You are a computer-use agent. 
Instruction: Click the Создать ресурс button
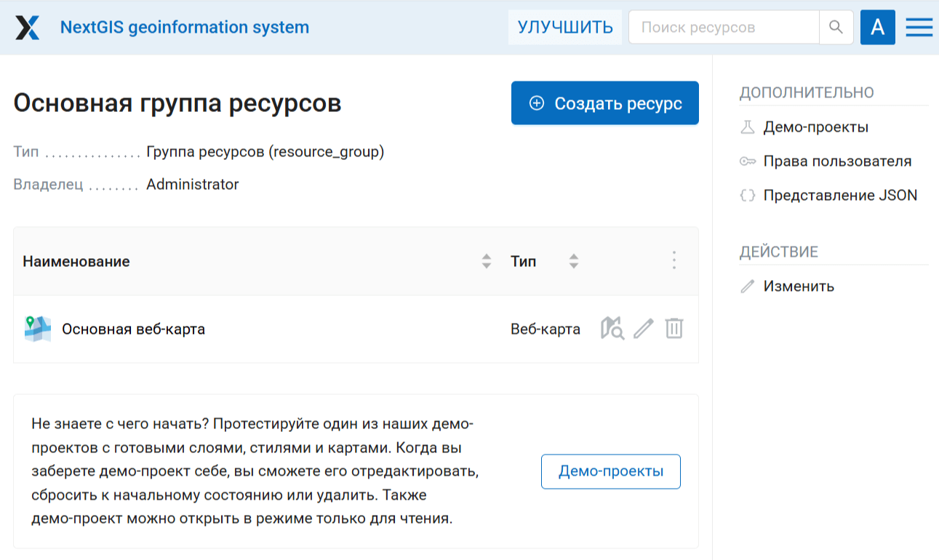coord(604,103)
